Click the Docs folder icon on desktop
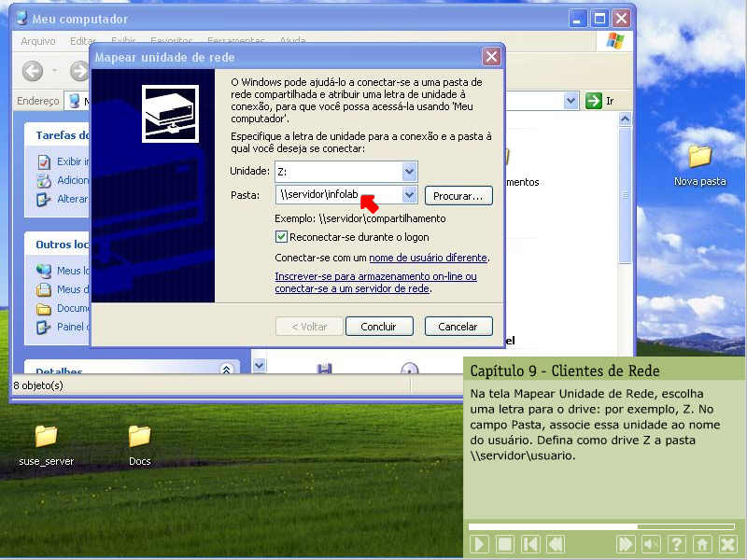 (x=139, y=436)
